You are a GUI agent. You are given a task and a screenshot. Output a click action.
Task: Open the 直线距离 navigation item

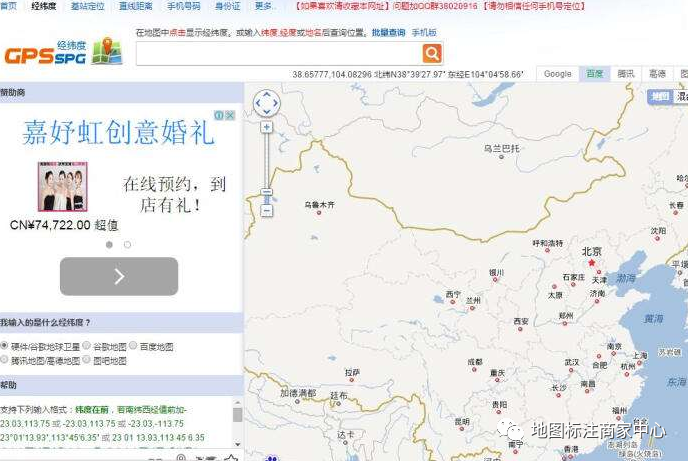pos(135,6)
